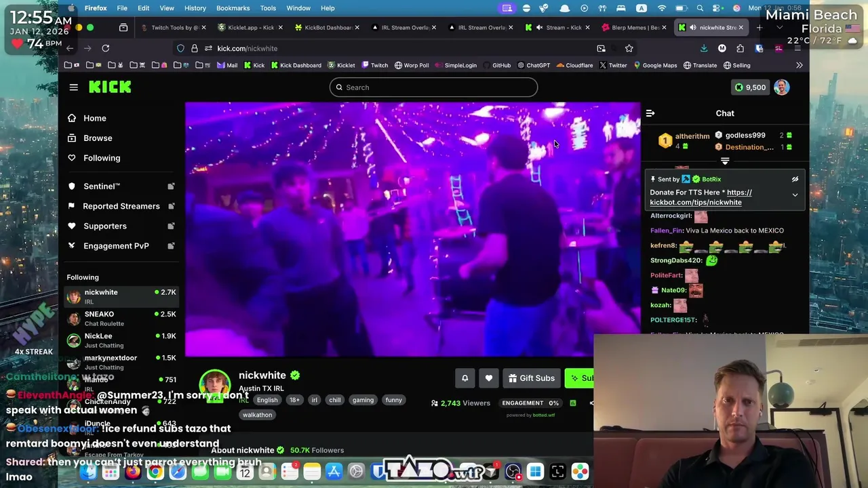Open the Firefox sidebar toggle icon

click(123, 28)
